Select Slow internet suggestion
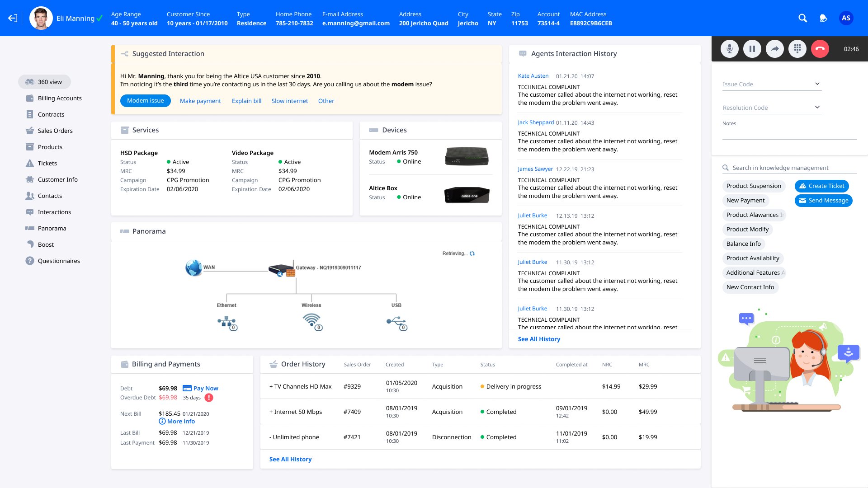 290,101
